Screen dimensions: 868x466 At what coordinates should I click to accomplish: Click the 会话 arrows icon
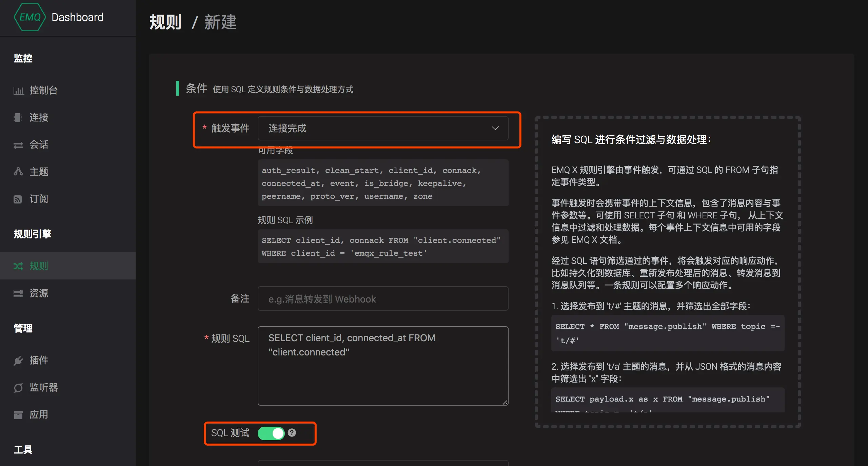pyautogui.click(x=18, y=145)
